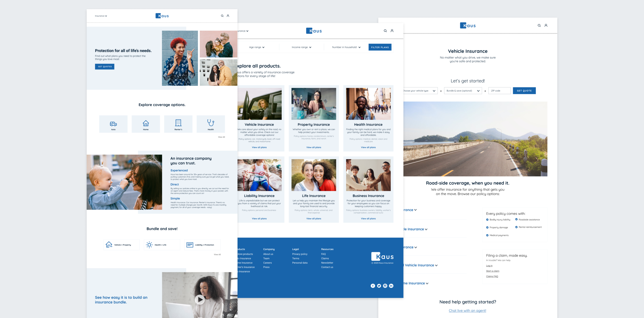
Task: Toggle the Medical payments check mark
Action: coord(487,235)
